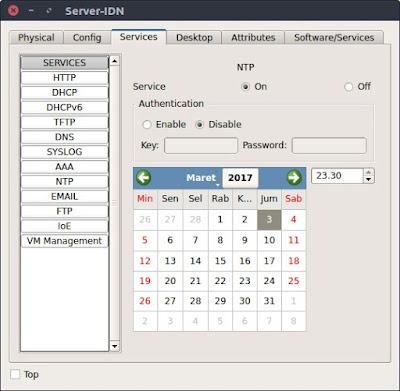Open VM Management service
Image resolution: width=400 pixels, height=391 pixels.
tap(65, 241)
